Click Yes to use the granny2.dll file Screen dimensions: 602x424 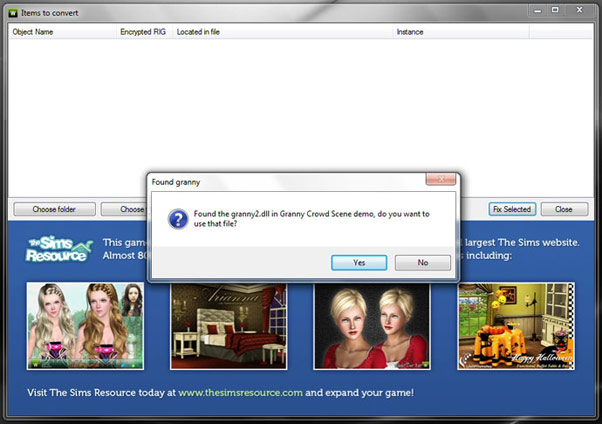tap(359, 262)
